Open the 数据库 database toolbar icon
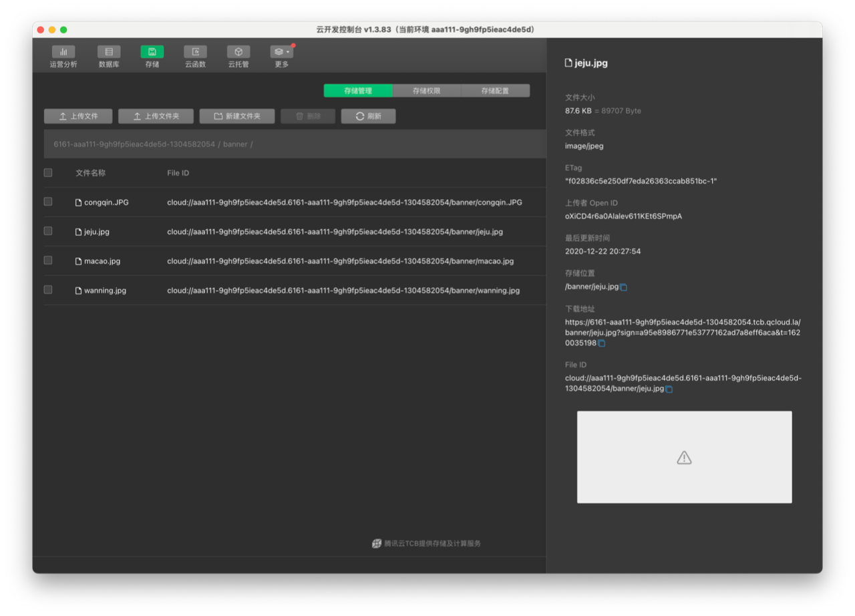Screen dimensions: 855x616 pyautogui.click(x=109, y=57)
